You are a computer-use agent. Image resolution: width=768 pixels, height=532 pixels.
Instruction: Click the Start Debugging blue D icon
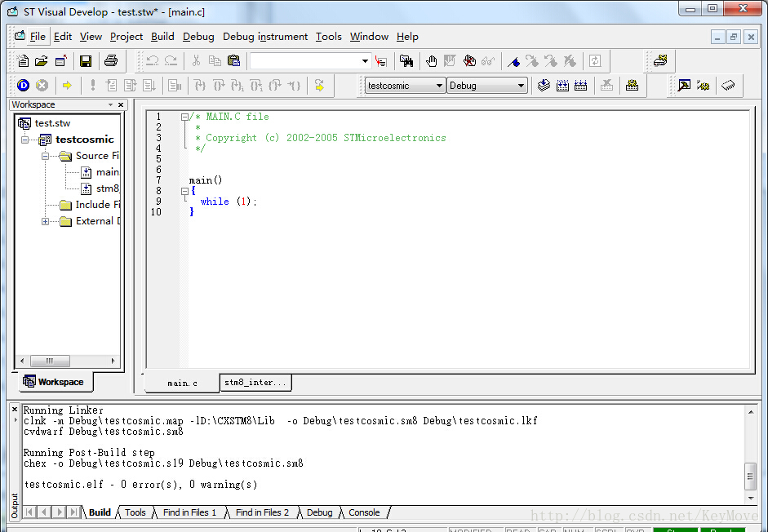coord(23,85)
